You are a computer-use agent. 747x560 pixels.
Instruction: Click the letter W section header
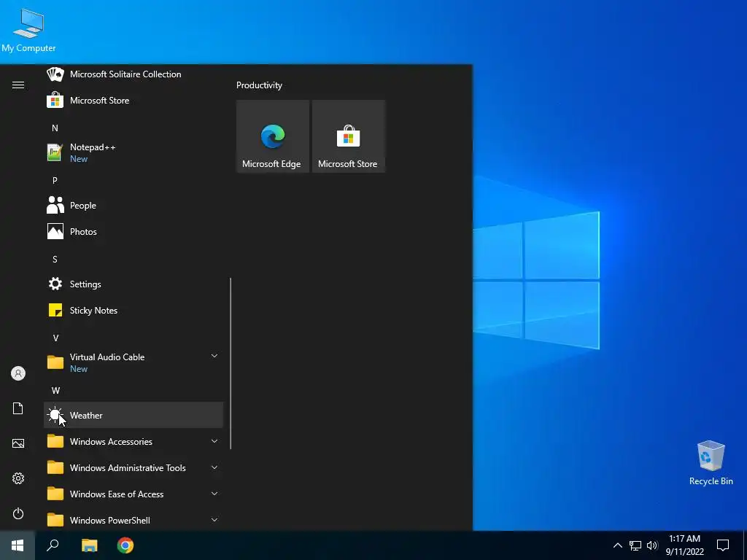click(x=55, y=391)
